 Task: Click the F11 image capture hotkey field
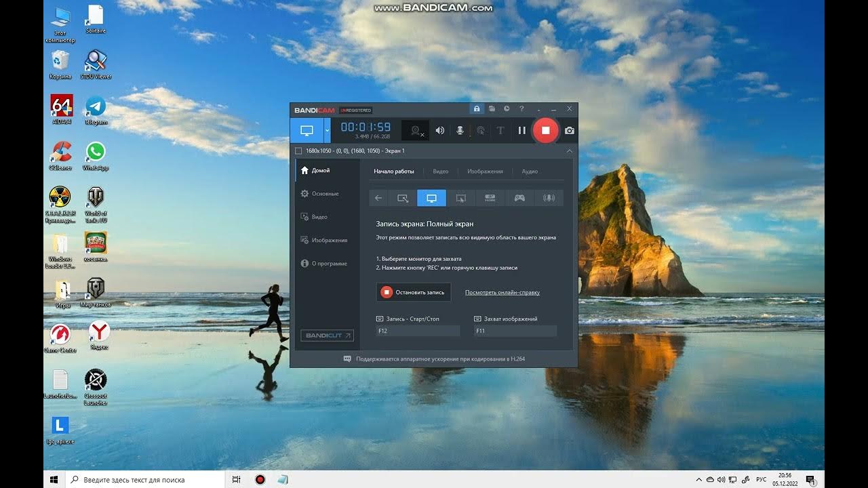(515, 331)
